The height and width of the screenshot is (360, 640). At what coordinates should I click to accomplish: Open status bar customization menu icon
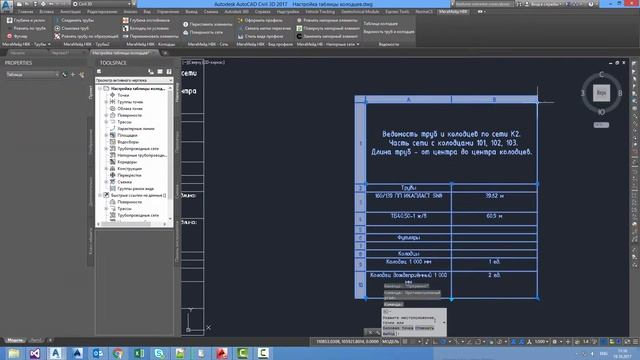[x=635, y=342]
